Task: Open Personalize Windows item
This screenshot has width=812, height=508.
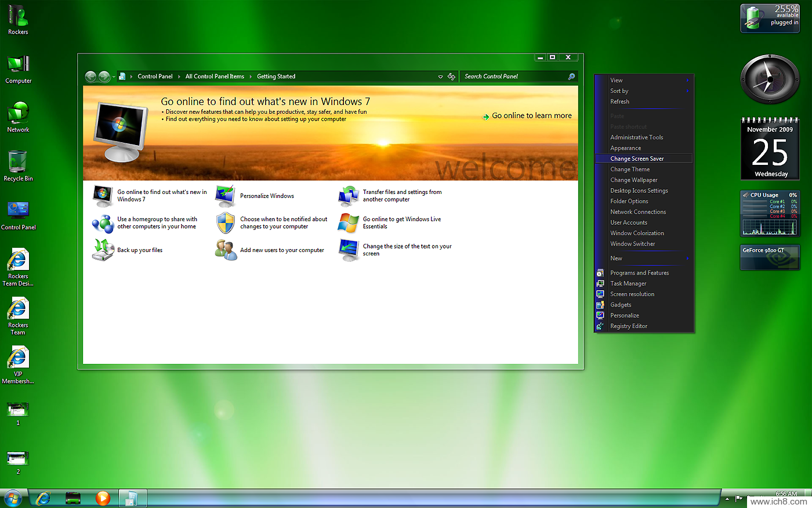Action: click(255, 196)
